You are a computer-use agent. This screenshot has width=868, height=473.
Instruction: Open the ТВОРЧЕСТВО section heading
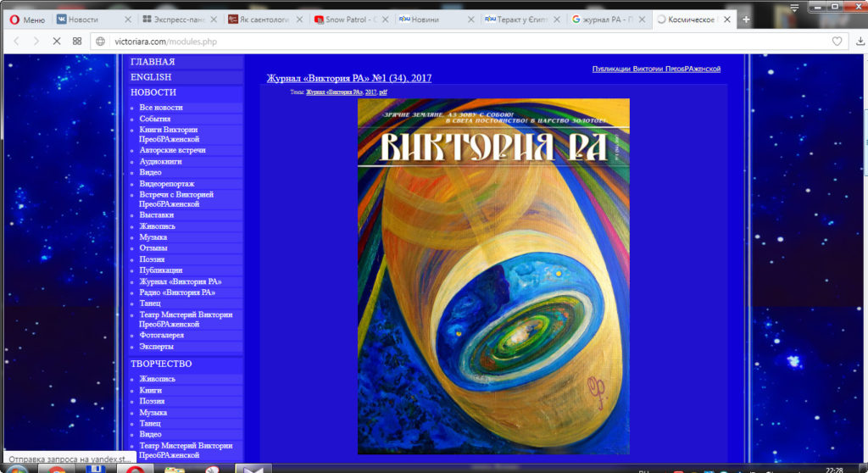161,364
